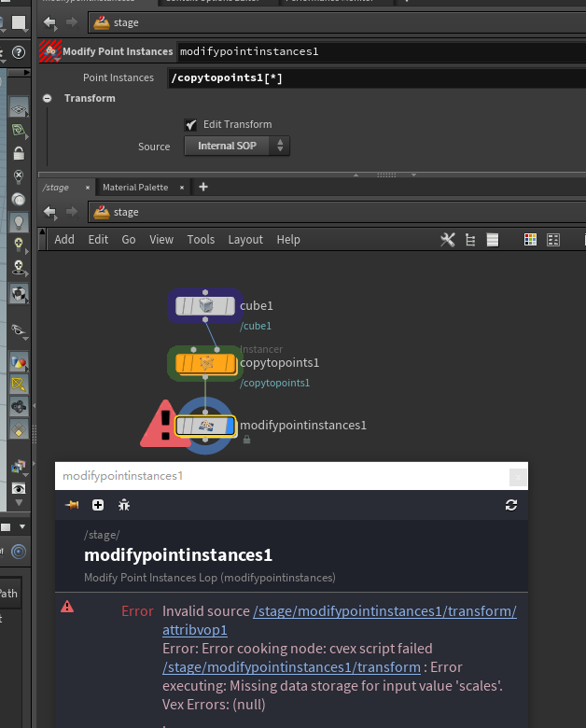Enable the round headlight icon in viewport toolbar
The image size is (586, 728).
[x=19, y=200]
